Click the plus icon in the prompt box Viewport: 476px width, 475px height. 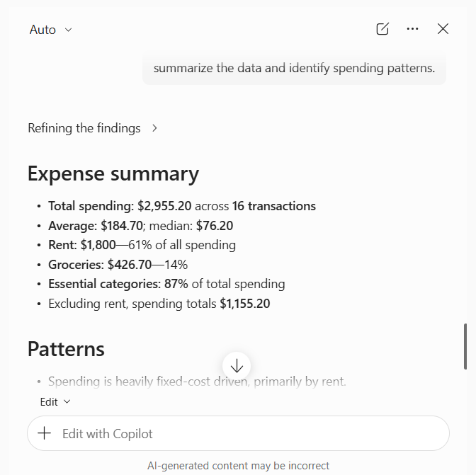click(x=44, y=433)
